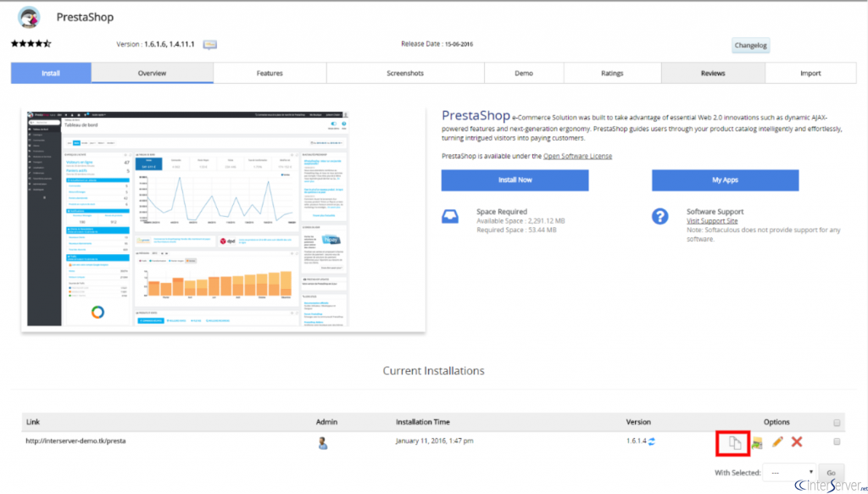This screenshot has height=494, width=868.
Task: Open the With Selected dropdown
Action: pos(789,473)
